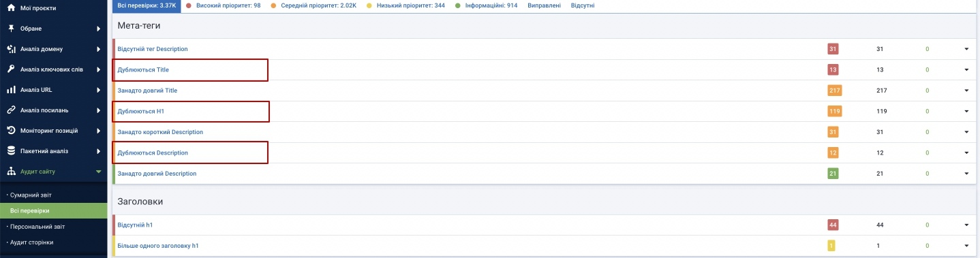Expand the Дублюються Description row dropdown
The height and width of the screenshot is (258, 980).
click(966, 152)
